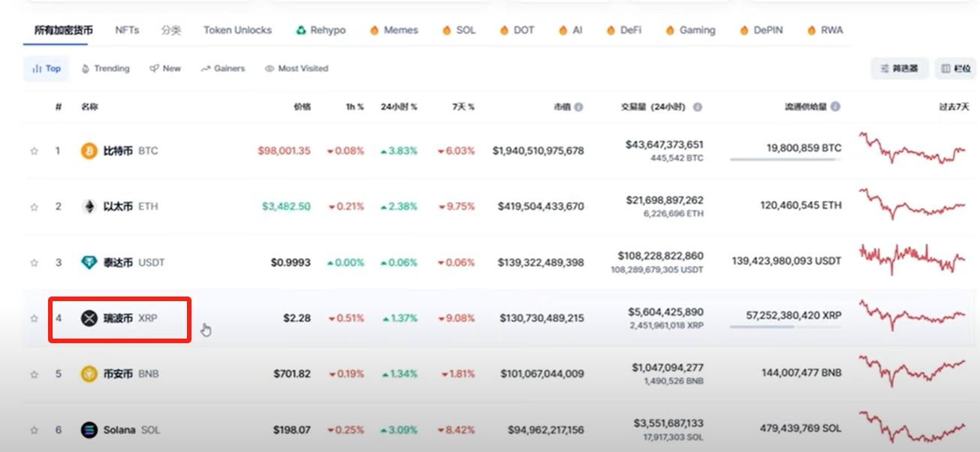The image size is (980, 452).
Task: Add Bitcoin BTC to watchlist with star
Action: click(x=34, y=151)
